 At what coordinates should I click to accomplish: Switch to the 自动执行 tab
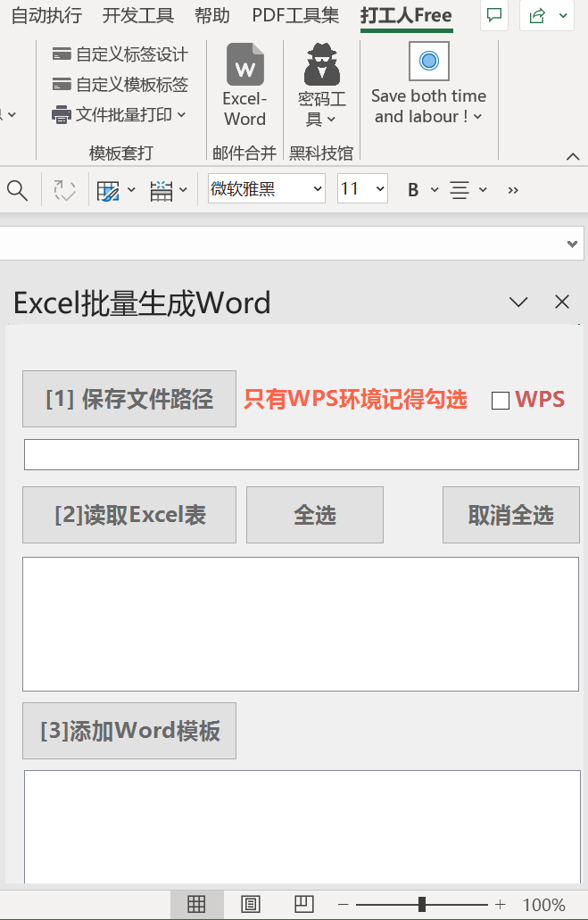[47, 15]
